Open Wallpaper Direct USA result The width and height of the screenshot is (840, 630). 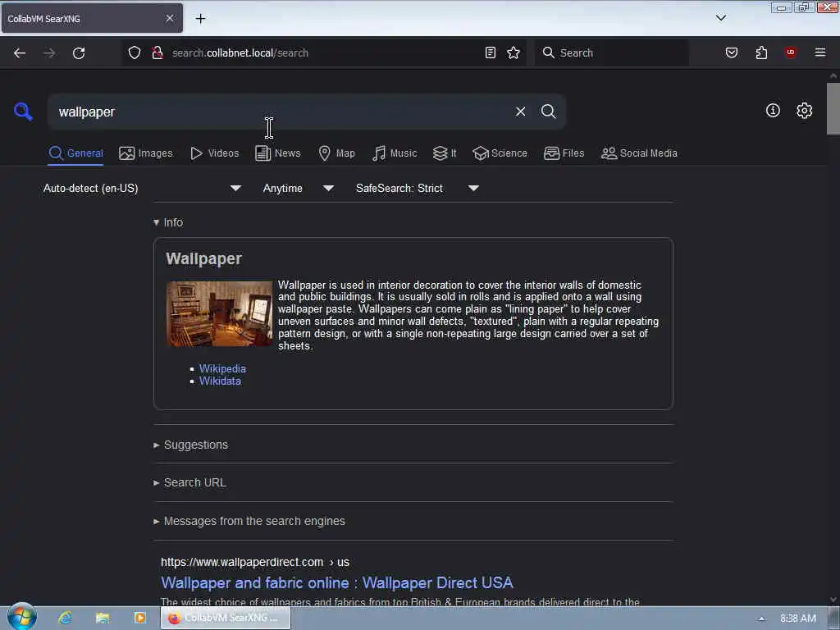tap(337, 582)
